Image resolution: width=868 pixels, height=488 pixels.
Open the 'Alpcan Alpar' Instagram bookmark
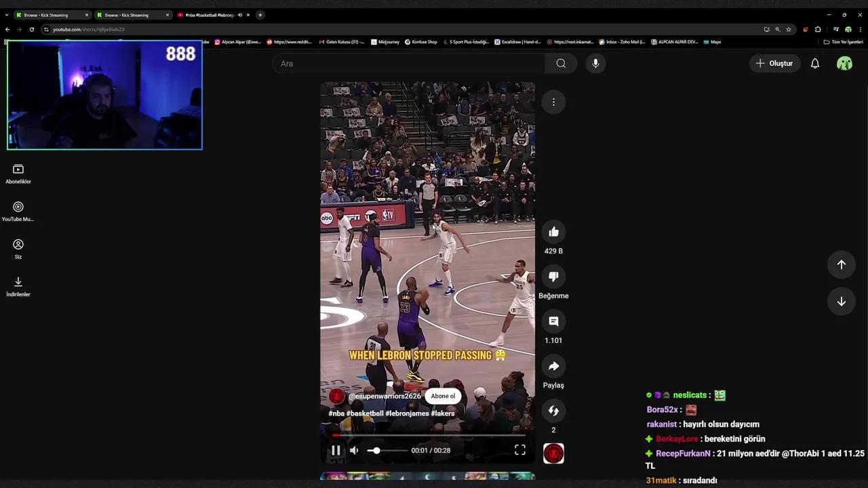tap(238, 42)
